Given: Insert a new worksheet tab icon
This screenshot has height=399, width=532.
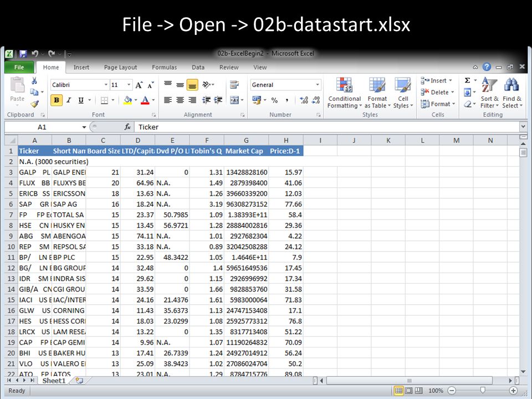Looking at the screenshot, I should click(79, 381).
